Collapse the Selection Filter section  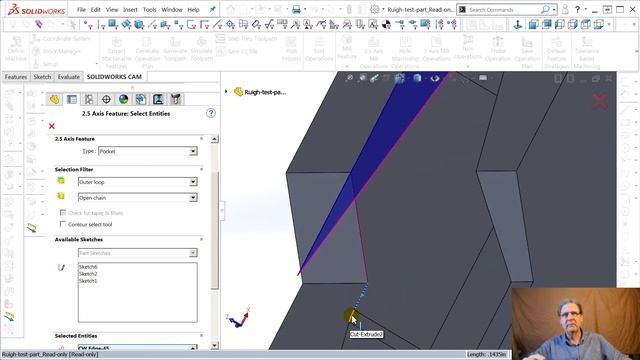201,169
